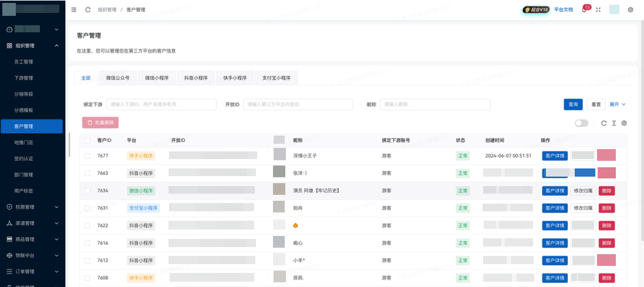Expand the 渠道管理 sidebar section
Screen dimensions: 644x287
click(x=57, y=224)
